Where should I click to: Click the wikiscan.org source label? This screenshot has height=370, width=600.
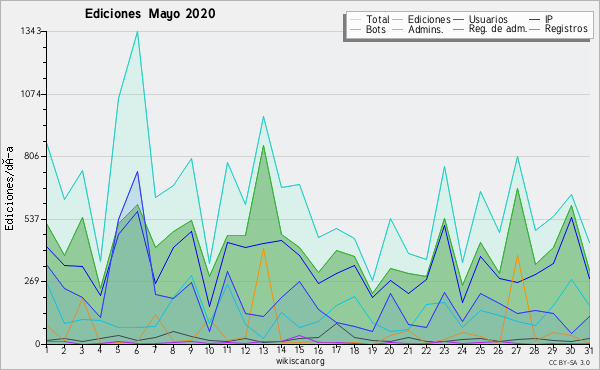(x=300, y=361)
